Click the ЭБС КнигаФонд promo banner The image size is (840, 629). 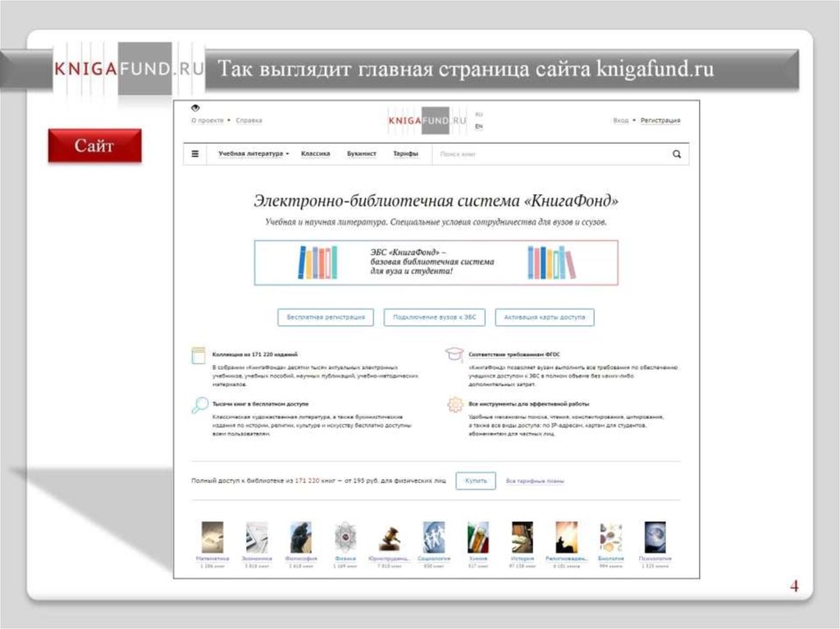(436, 262)
